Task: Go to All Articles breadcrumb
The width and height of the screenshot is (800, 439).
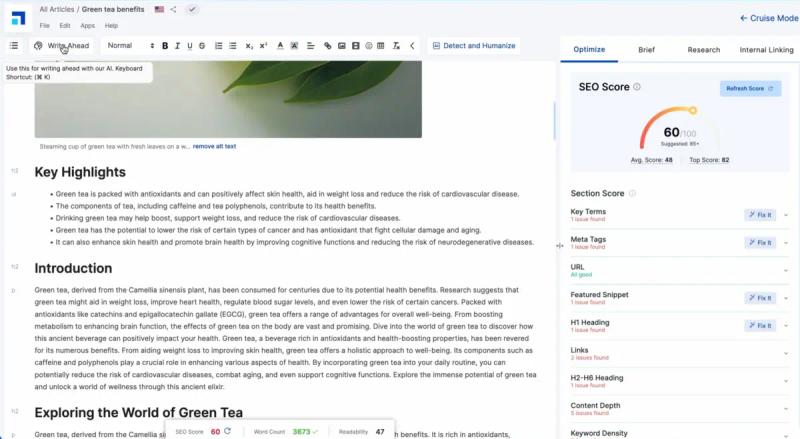Action: click(x=57, y=9)
